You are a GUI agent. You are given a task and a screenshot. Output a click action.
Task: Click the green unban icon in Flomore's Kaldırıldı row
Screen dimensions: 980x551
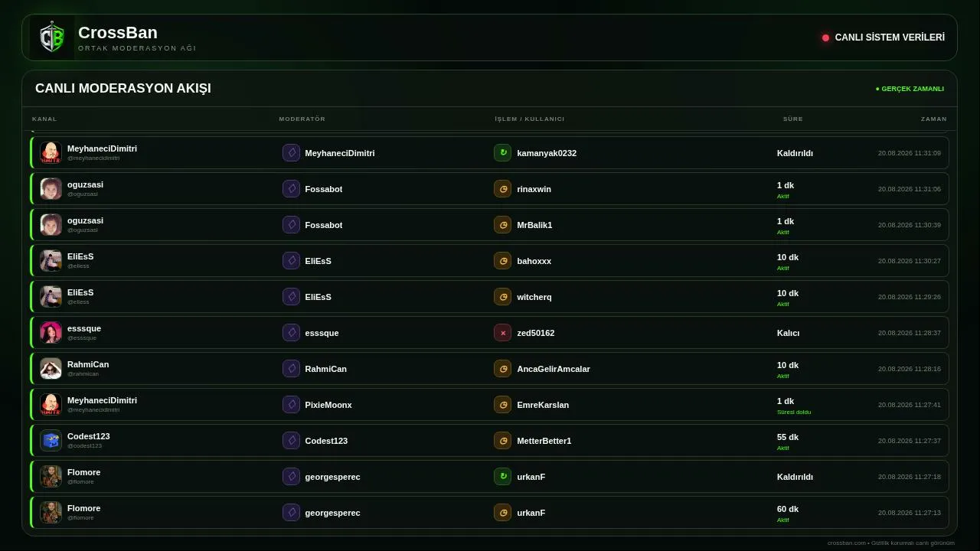coord(502,477)
